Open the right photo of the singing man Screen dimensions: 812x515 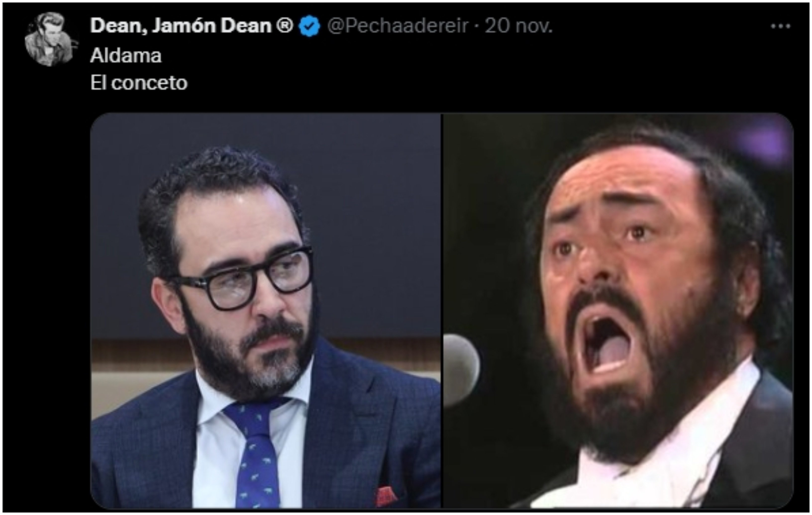[x=618, y=310]
